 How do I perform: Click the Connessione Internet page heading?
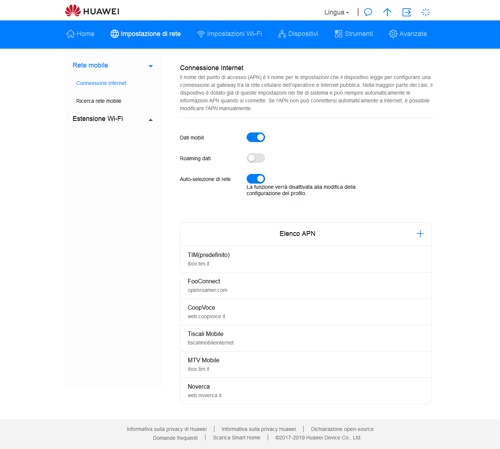coord(212,68)
